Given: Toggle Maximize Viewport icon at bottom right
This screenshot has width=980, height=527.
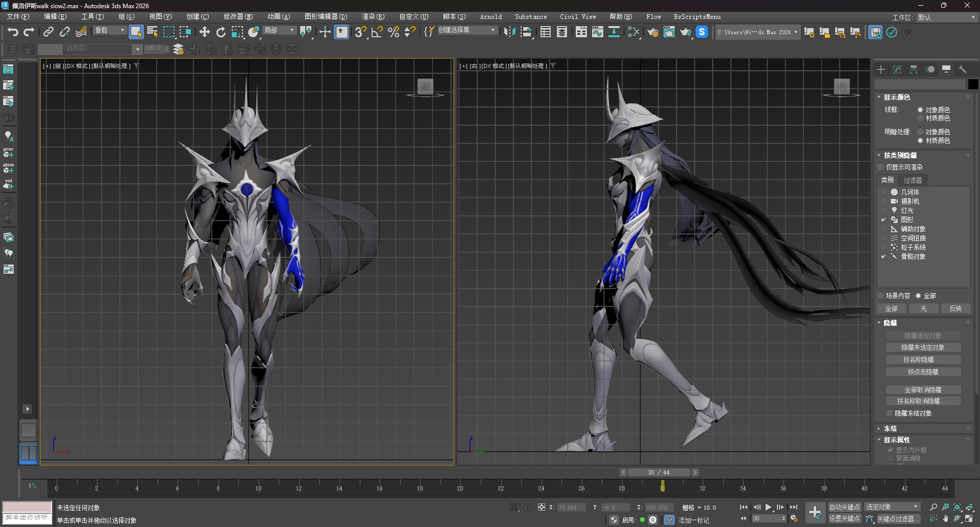Looking at the screenshot, I should 969,518.
